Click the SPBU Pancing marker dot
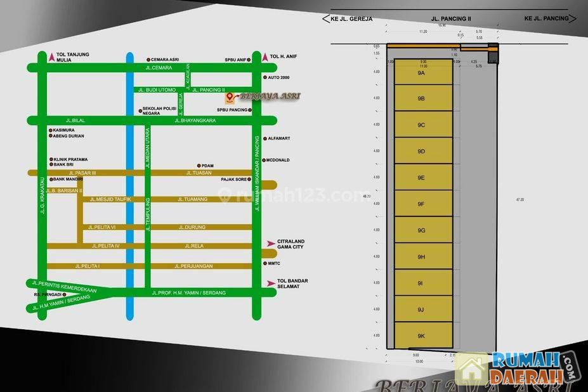The image size is (588, 392). coord(251,110)
